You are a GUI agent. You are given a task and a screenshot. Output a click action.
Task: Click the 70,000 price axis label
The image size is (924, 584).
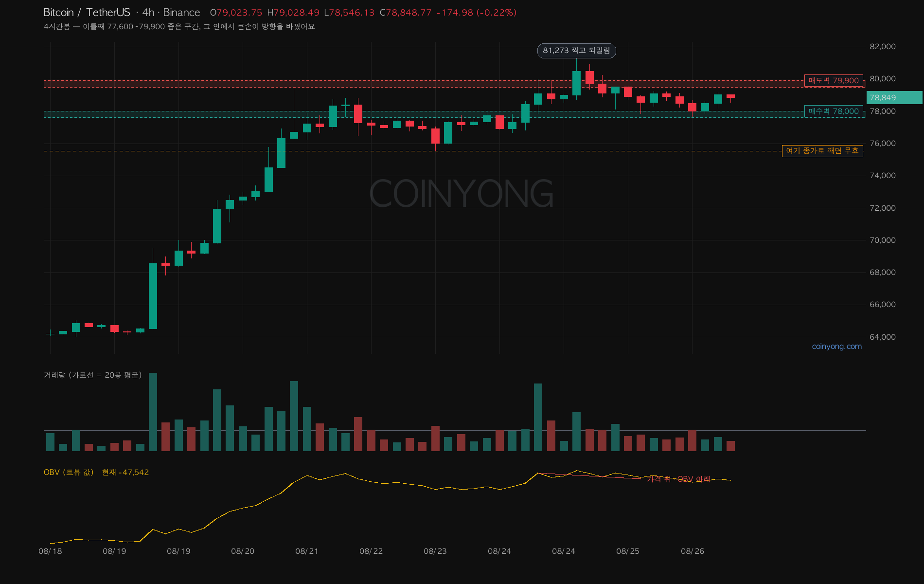click(882, 240)
